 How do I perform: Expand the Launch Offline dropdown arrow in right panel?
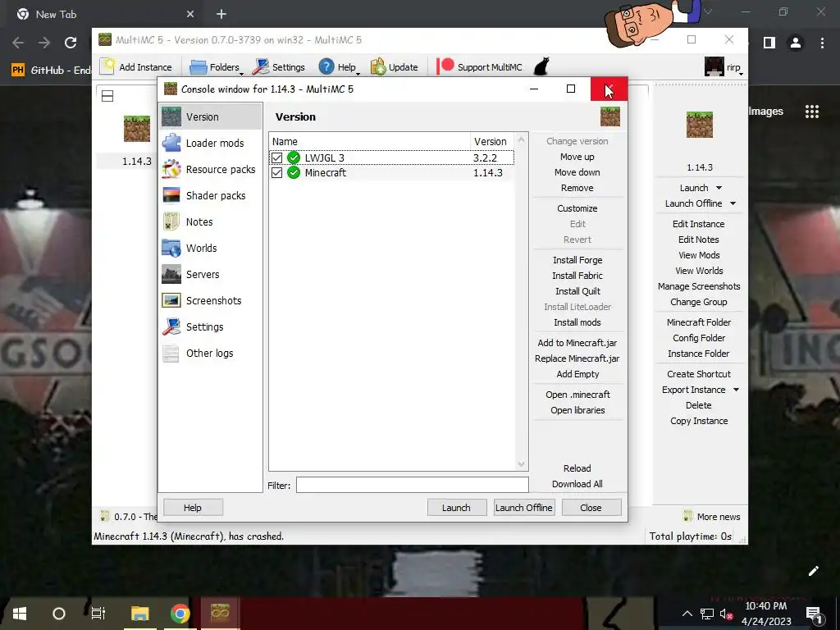point(733,203)
